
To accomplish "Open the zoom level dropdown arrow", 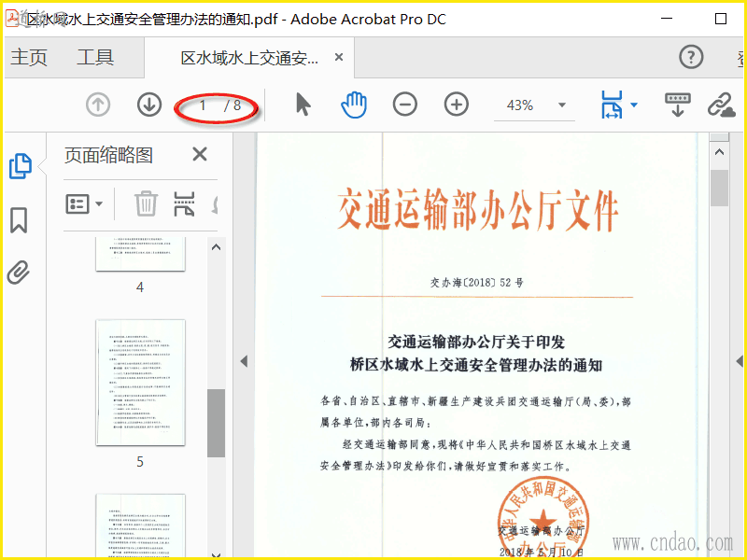I will pyautogui.click(x=562, y=105).
